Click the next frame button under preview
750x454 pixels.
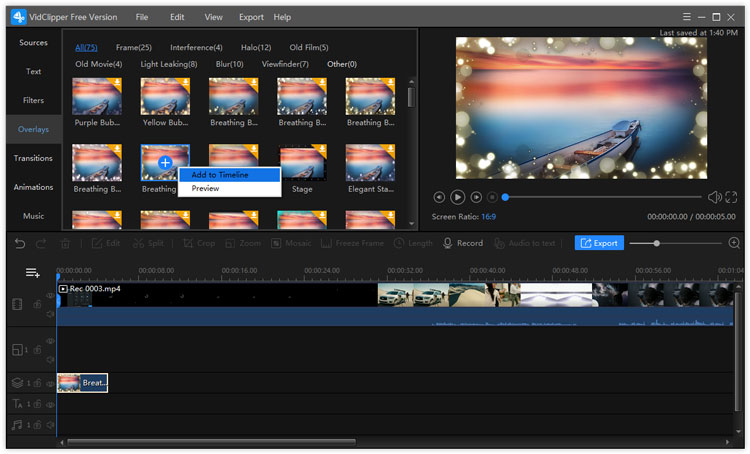click(x=476, y=197)
